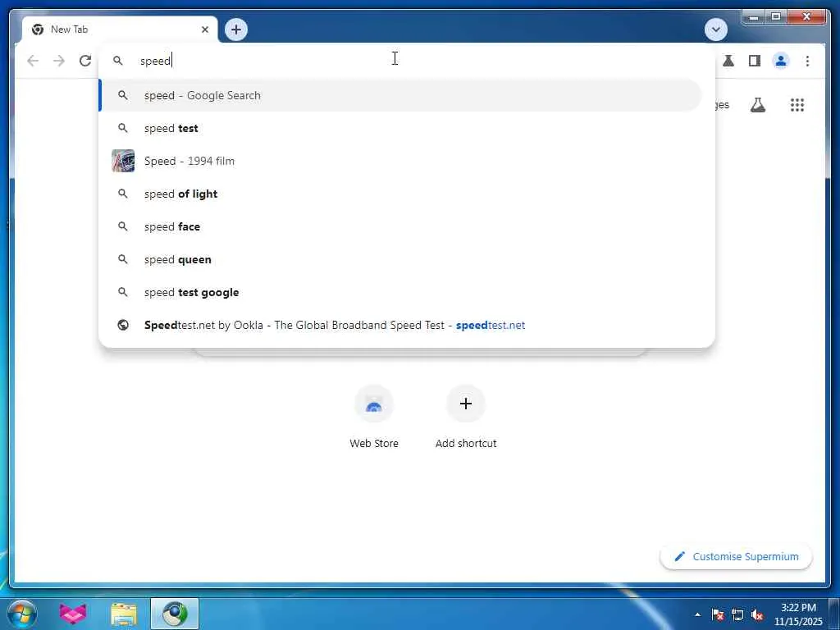Reload the page with refresh icon
Image resolution: width=840 pixels, height=630 pixels.
tap(85, 61)
